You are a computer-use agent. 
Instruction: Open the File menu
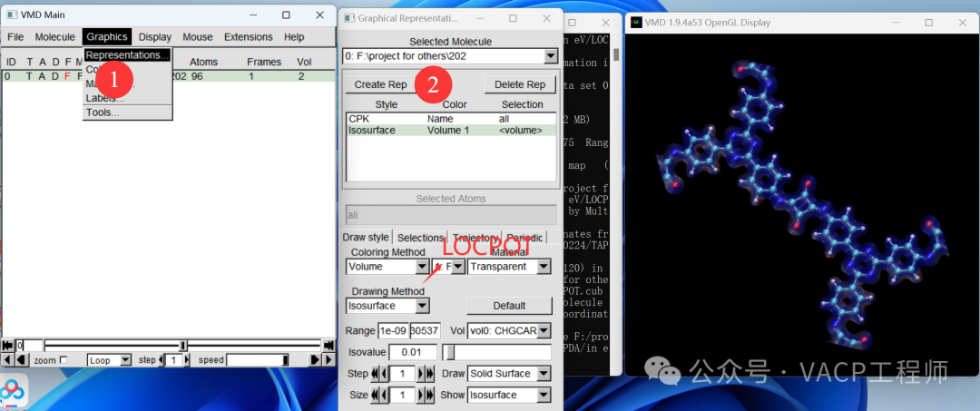(15, 37)
